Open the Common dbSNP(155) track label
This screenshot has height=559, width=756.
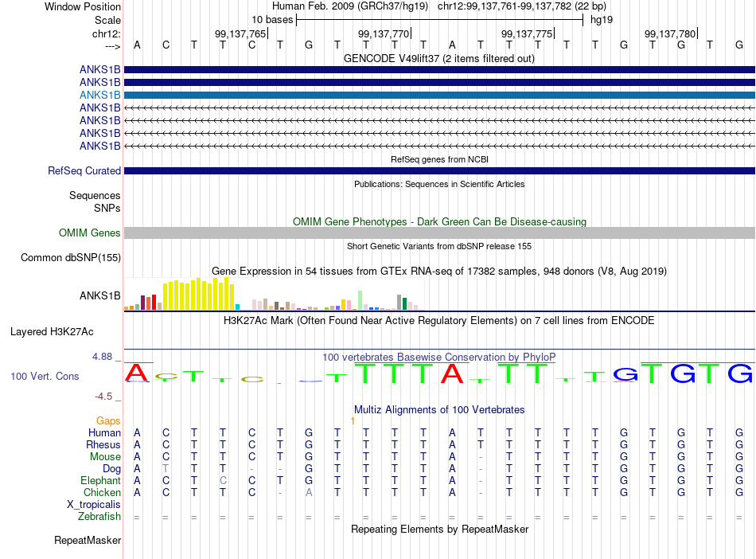tap(71, 257)
